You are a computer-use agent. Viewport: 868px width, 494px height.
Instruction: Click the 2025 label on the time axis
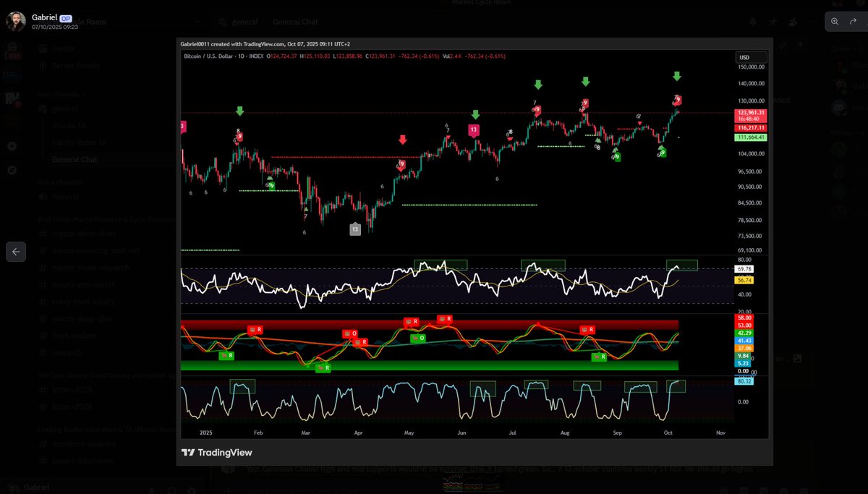pos(208,432)
